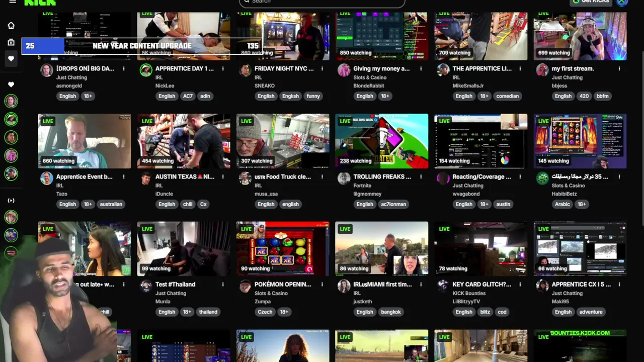Select the 'australian' tag under Tazo
Viewport: 644px width, 362px height.
pyautogui.click(x=111, y=204)
